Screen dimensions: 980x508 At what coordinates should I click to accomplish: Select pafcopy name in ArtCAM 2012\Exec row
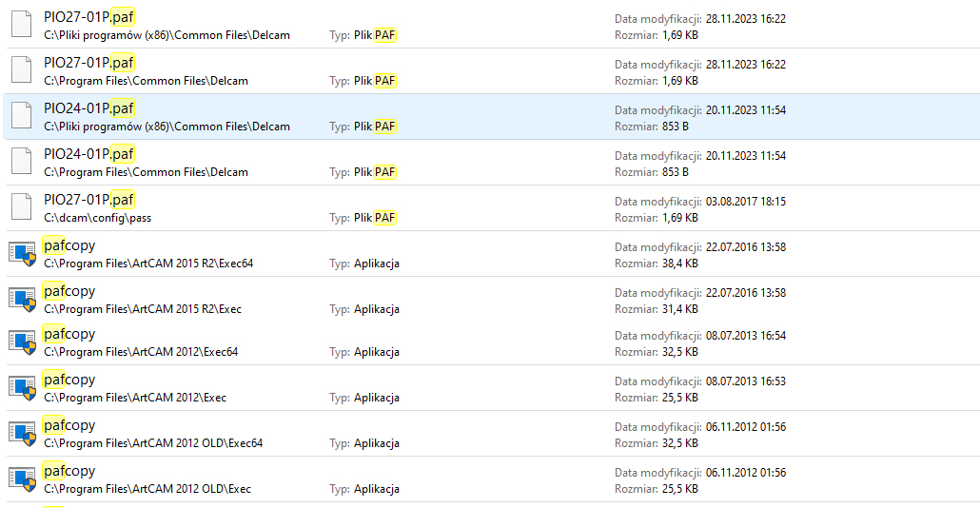tap(69, 380)
